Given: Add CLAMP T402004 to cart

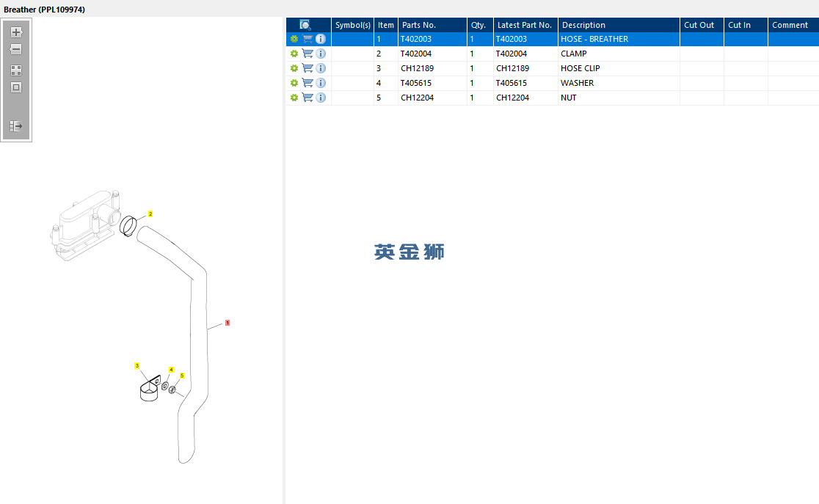Looking at the screenshot, I should [307, 54].
